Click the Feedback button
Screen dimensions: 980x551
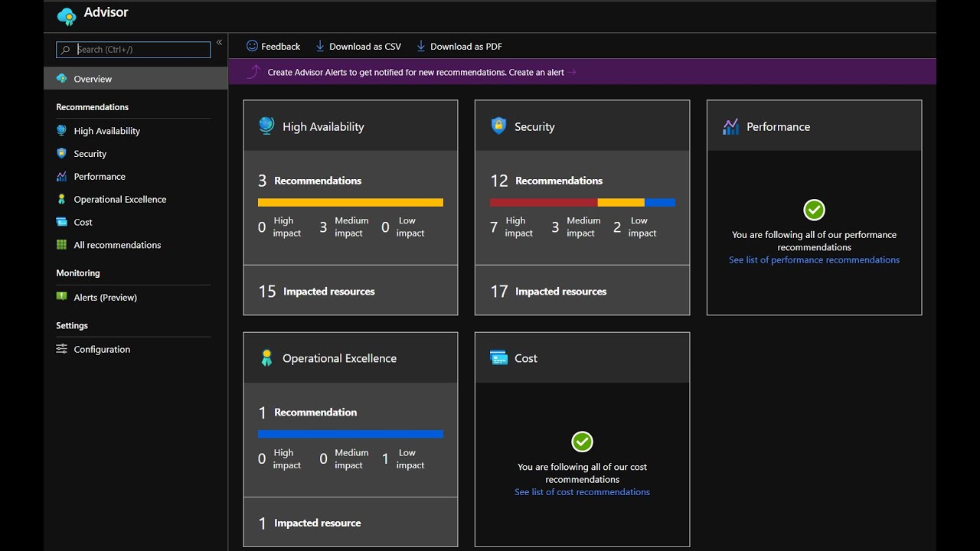(273, 46)
